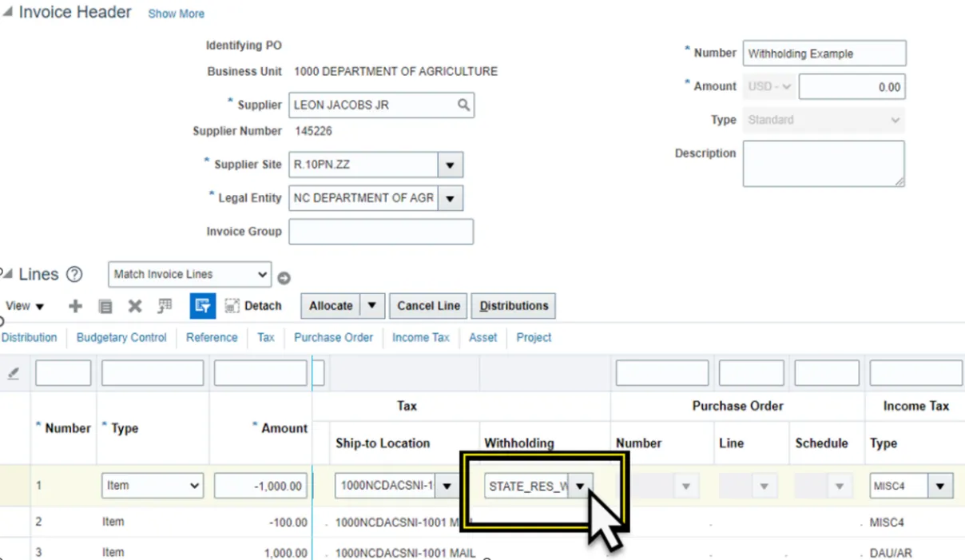Open the line 1 Purchase Order Line dropdown
The image size is (965, 560).
tap(764, 486)
